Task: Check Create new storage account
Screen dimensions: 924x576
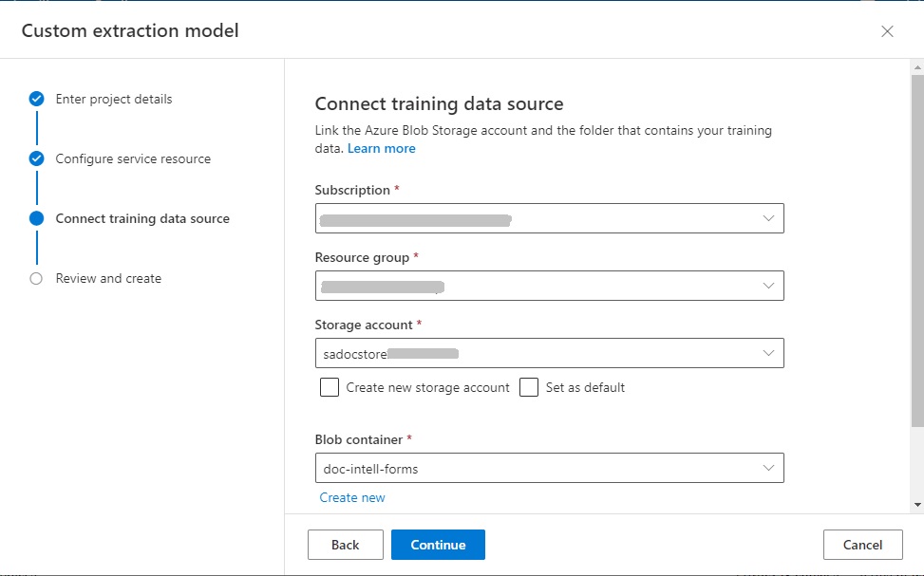Action: pyautogui.click(x=330, y=387)
